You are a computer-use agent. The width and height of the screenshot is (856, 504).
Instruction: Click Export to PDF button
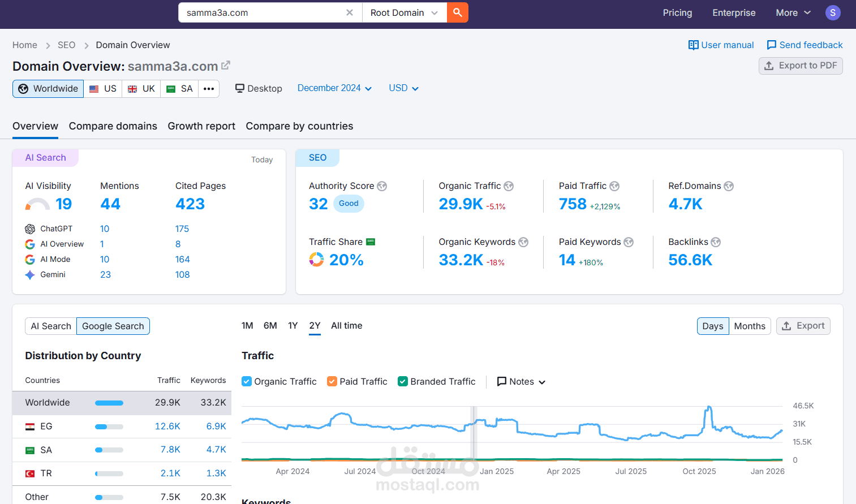tap(801, 66)
